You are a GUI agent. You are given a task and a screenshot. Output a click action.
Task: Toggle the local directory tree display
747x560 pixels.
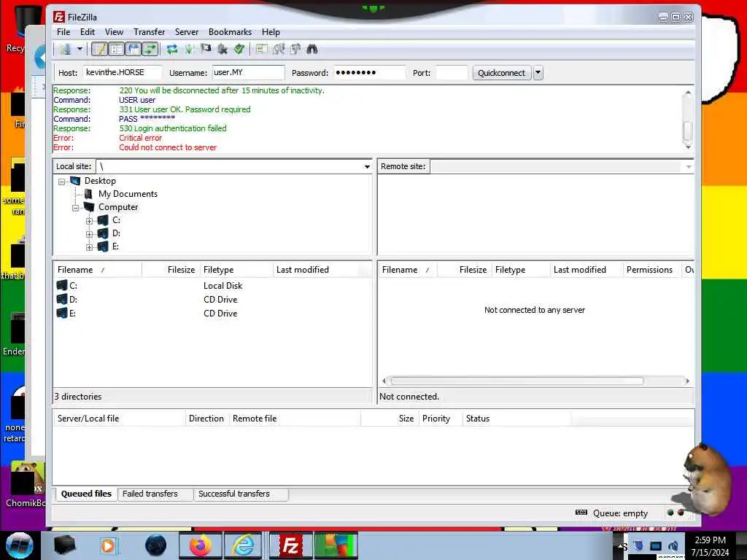click(116, 49)
